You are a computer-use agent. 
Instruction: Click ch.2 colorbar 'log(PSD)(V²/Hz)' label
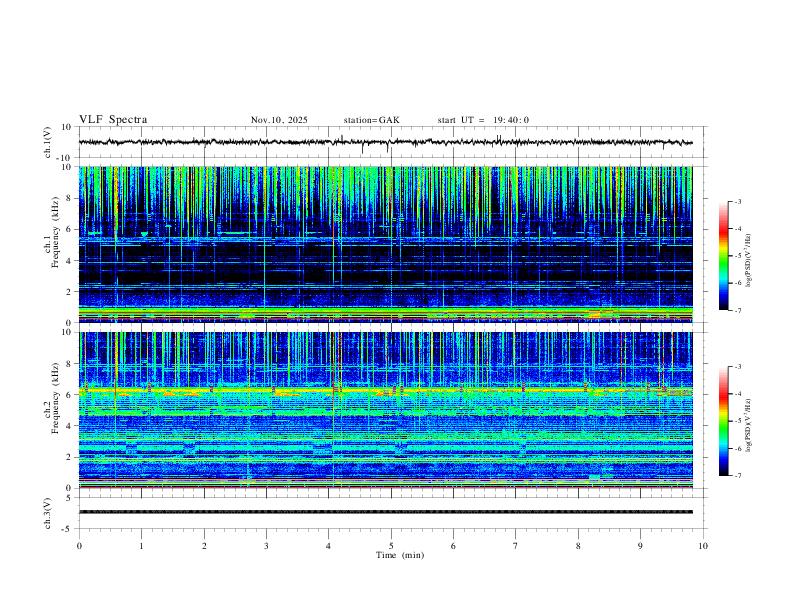(749, 425)
